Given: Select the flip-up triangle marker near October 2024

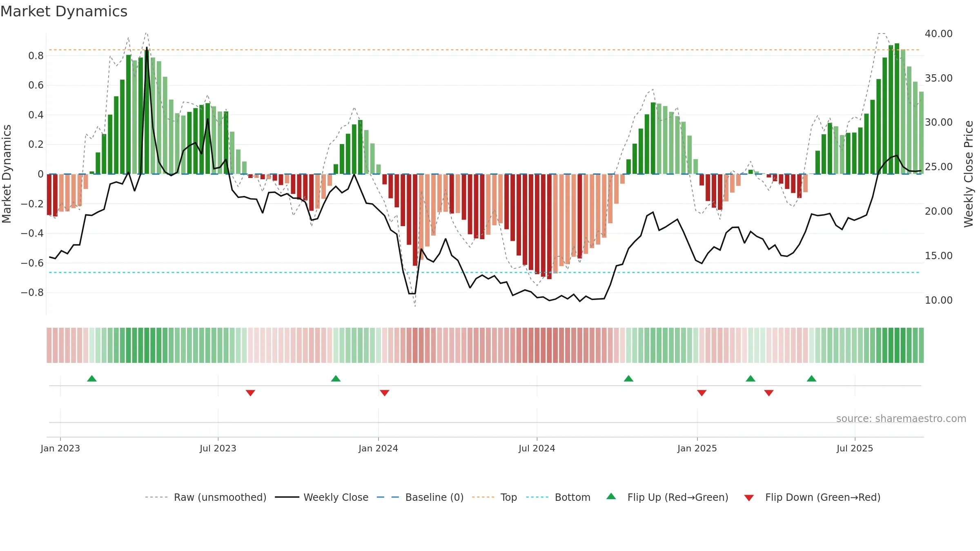Looking at the screenshot, I should pos(628,378).
